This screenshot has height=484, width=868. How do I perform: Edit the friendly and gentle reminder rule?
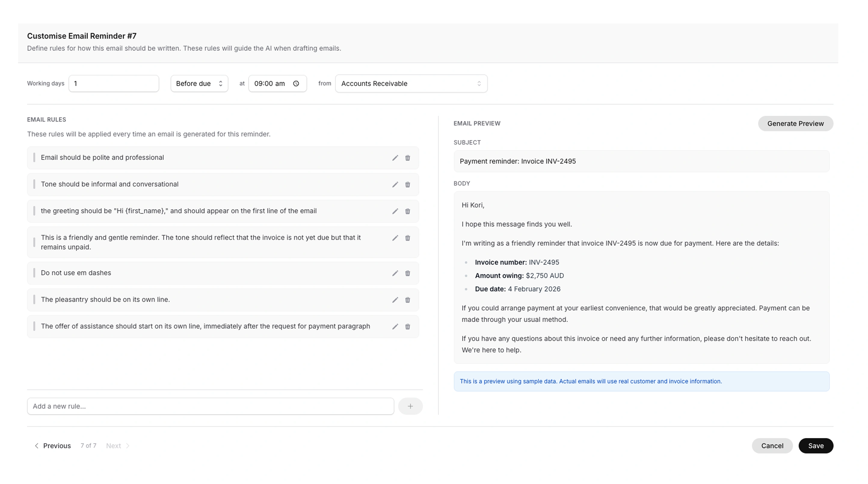click(395, 238)
